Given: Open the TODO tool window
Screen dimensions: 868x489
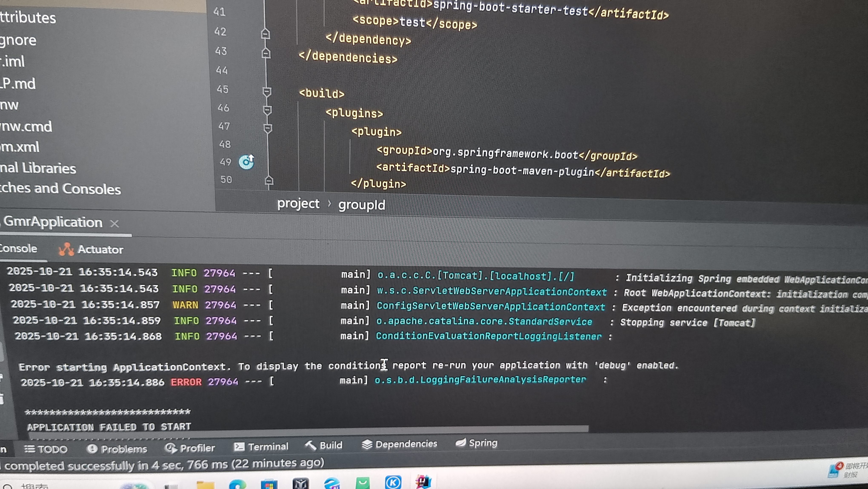Looking at the screenshot, I should pyautogui.click(x=46, y=449).
